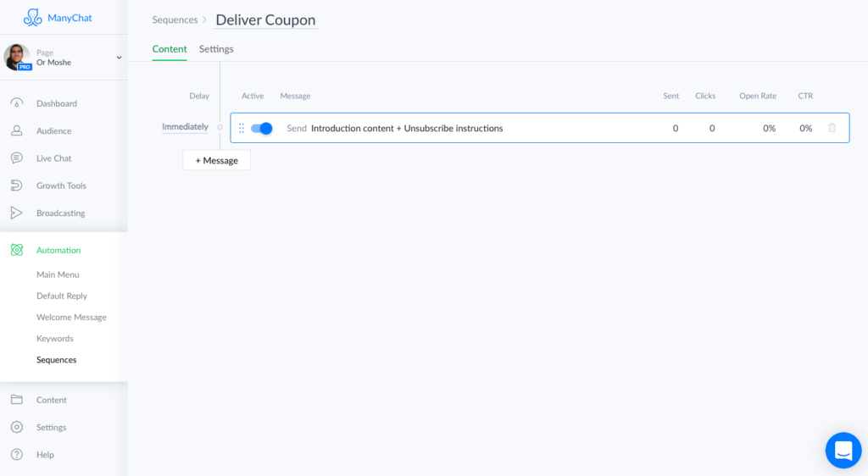Open Content in the sidebar
The height and width of the screenshot is (476, 868).
(x=52, y=400)
